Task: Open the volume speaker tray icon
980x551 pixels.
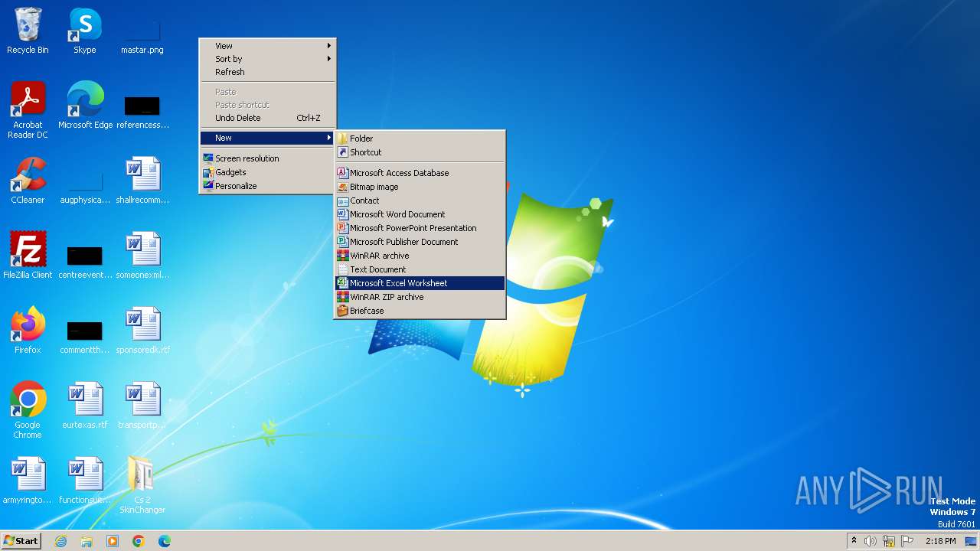Action: tap(871, 541)
